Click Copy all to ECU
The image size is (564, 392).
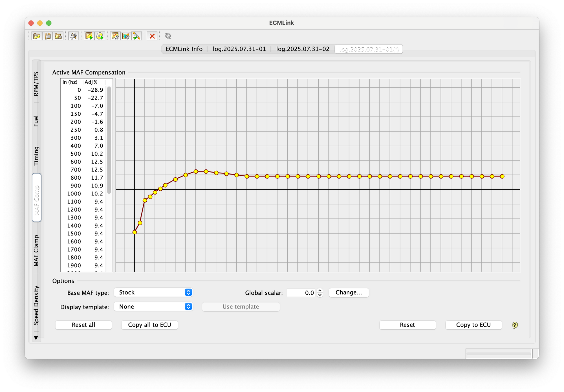(149, 325)
